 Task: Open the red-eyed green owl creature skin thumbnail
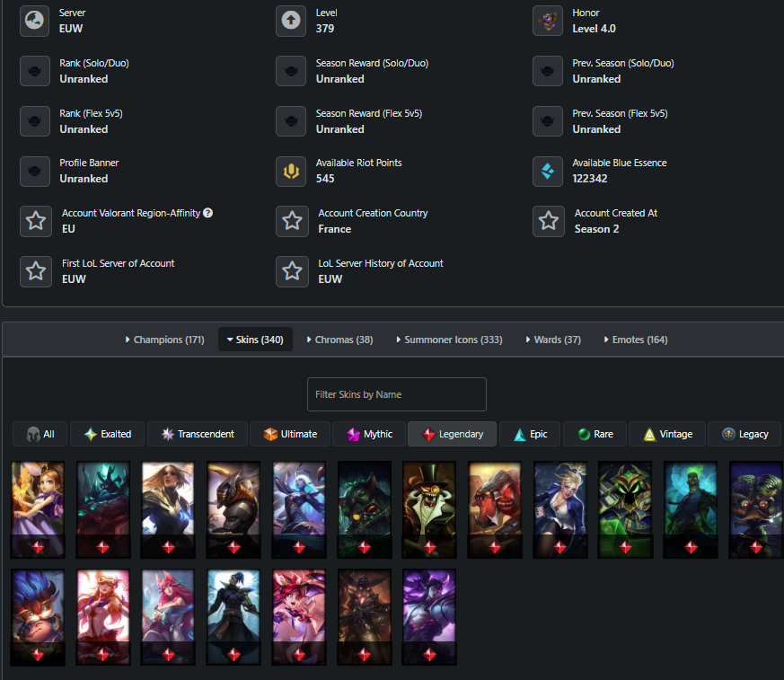pos(756,509)
